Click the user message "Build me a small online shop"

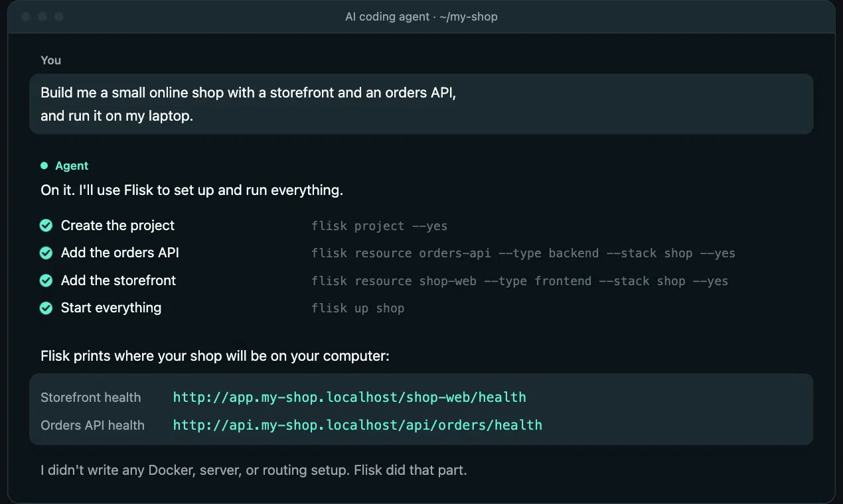(x=421, y=104)
